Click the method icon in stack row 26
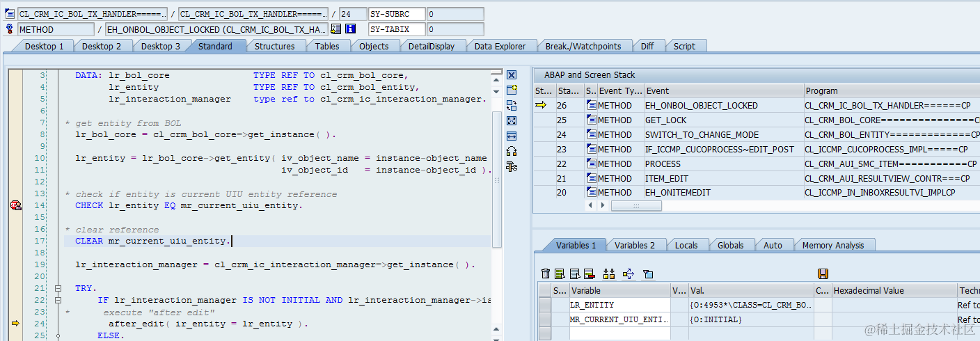This screenshot has height=341, width=980. (591, 106)
